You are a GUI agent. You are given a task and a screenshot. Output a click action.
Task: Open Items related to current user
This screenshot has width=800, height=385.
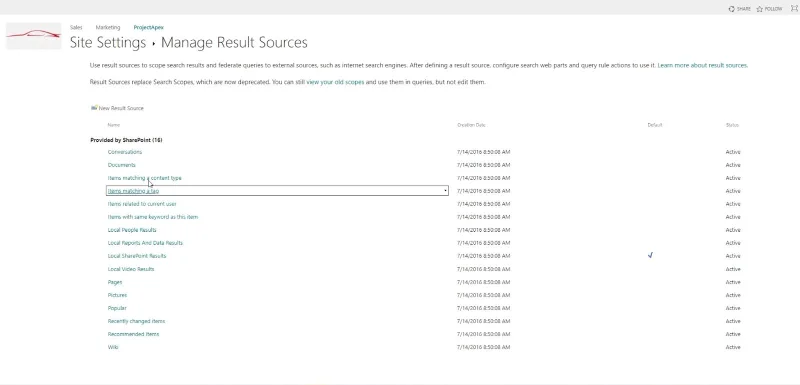pos(142,204)
